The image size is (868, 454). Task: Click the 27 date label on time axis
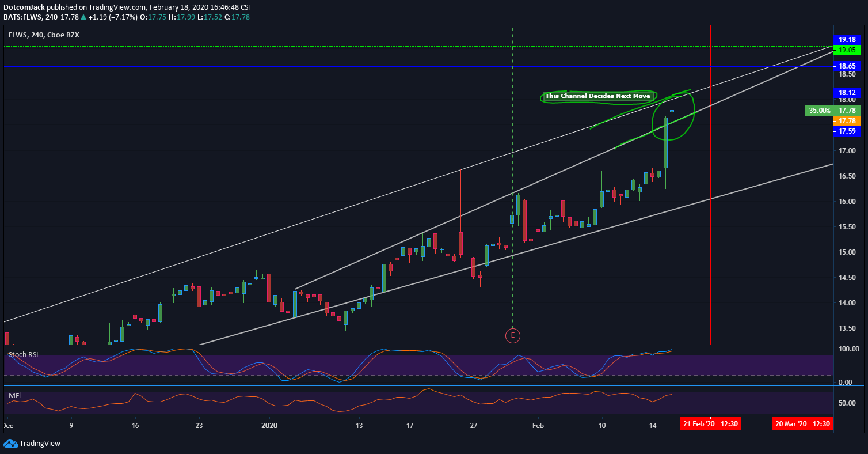(474, 426)
